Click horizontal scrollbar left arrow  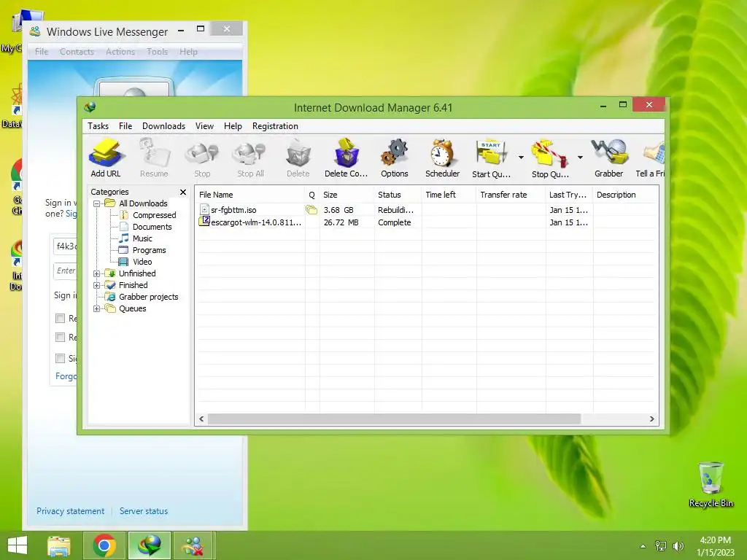click(201, 419)
